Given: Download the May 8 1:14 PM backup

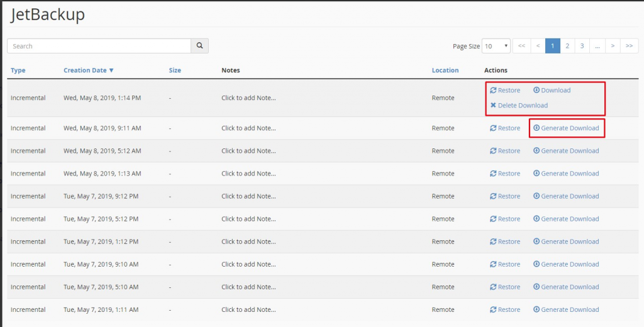Looking at the screenshot, I should click(x=552, y=91).
